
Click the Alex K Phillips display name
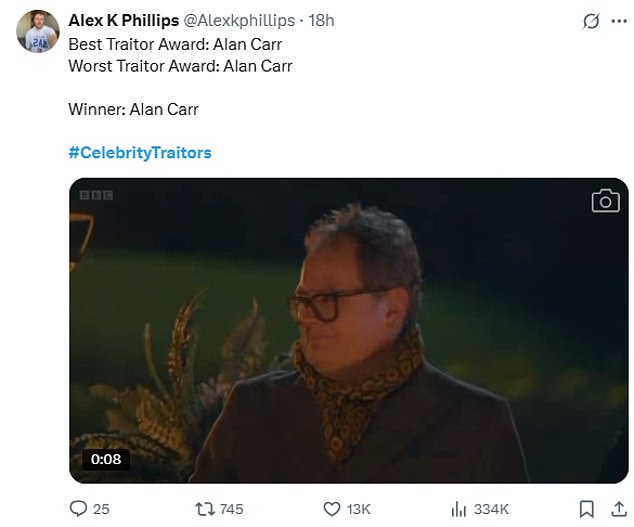[x=123, y=21]
